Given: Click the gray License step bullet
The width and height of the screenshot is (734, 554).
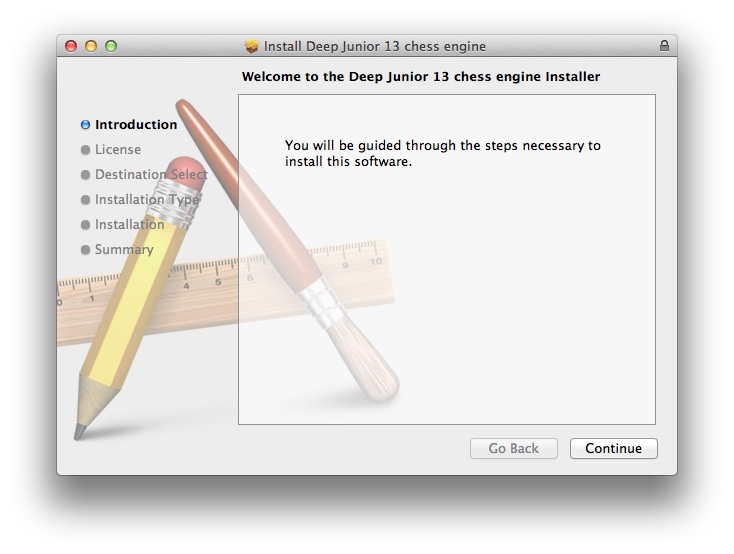Looking at the screenshot, I should click(85, 149).
